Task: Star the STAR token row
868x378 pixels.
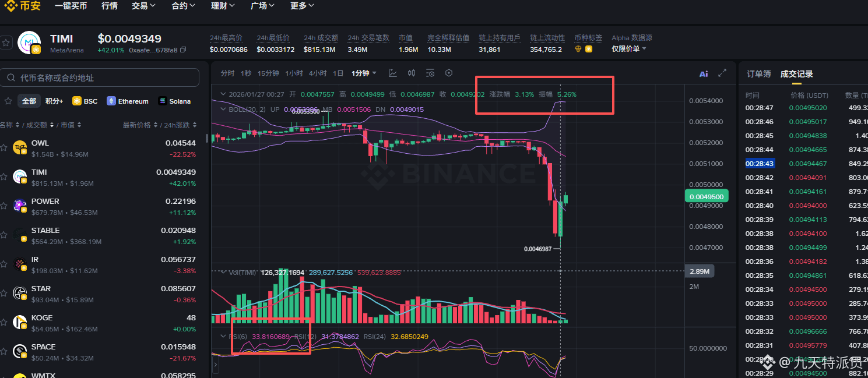Action: coord(4,294)
